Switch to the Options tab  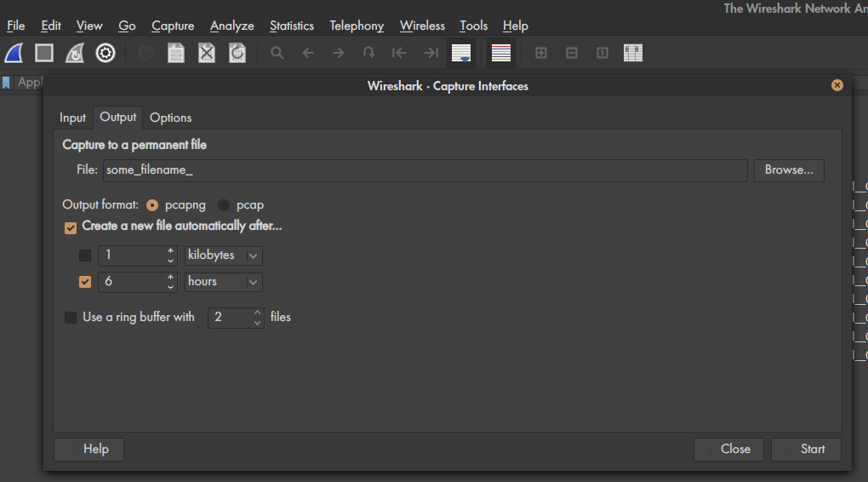pyautogui.click(x=170, y=118)
